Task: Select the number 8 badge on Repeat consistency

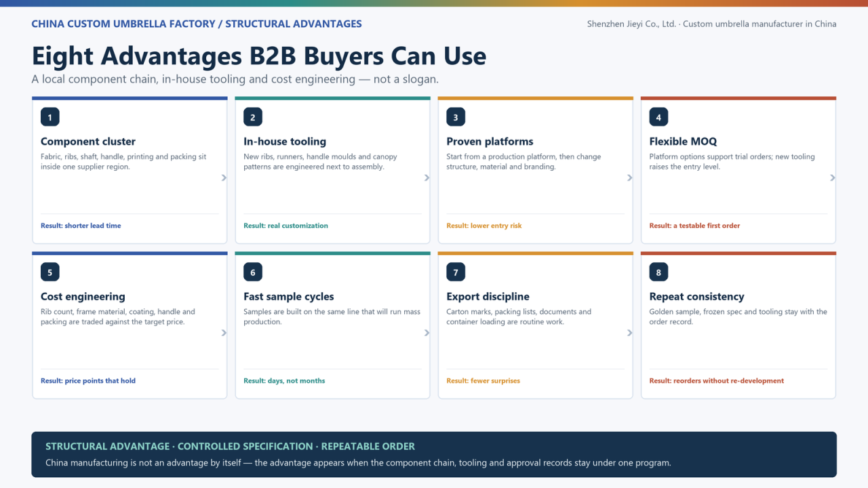Action: click(658, 272)
